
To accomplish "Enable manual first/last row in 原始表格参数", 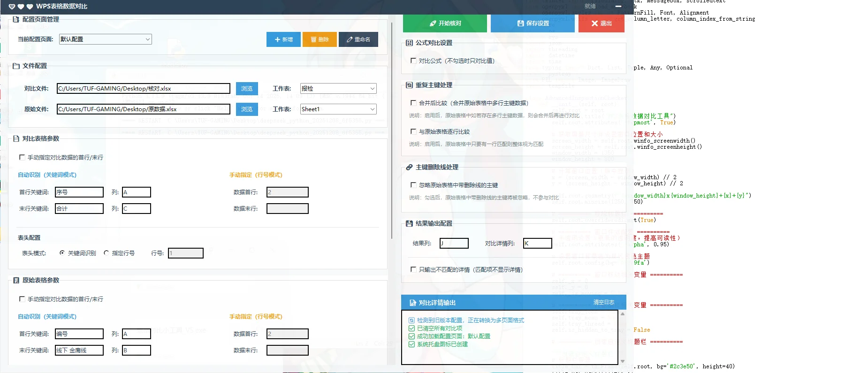I will 22,299.
